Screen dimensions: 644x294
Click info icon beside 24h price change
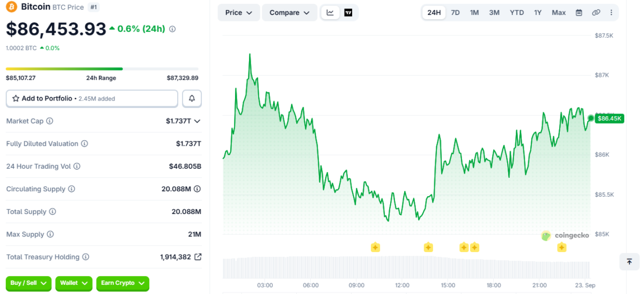172,29
